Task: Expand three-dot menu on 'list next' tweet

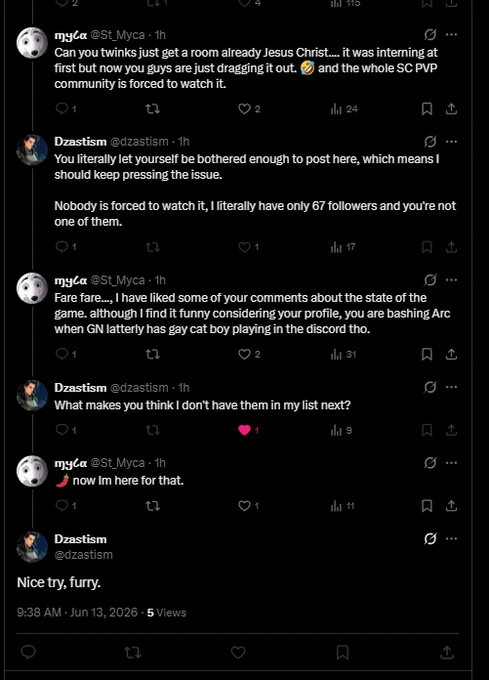Action: [x=451, y=387]
